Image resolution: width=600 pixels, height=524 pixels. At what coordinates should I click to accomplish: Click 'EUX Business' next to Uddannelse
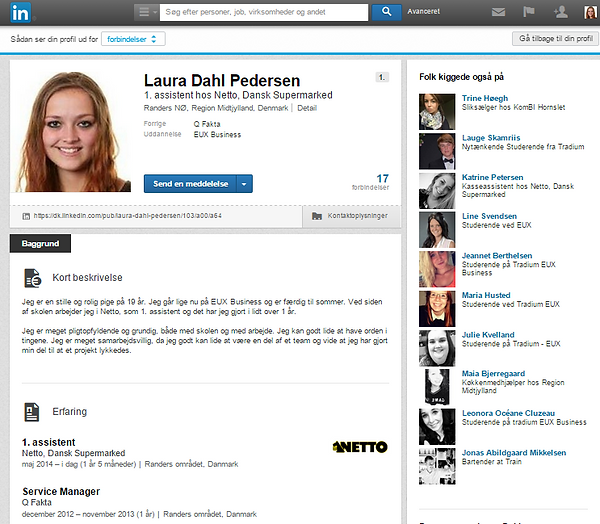pos(217,135)
